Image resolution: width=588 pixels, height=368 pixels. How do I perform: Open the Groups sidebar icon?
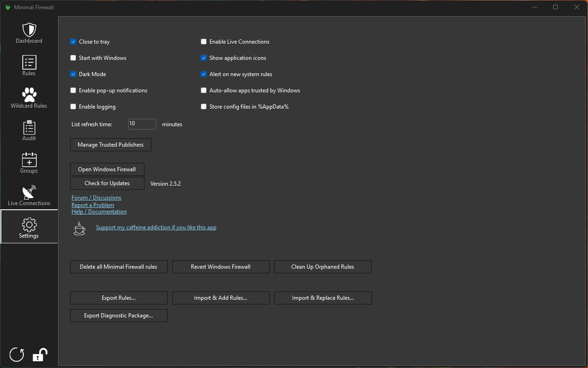[29, 160]
